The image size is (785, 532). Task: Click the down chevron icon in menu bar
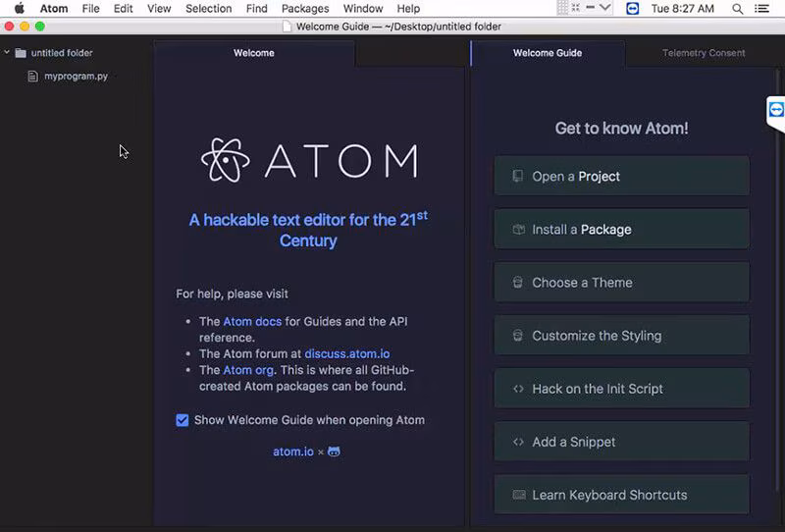tap(605, 8)
